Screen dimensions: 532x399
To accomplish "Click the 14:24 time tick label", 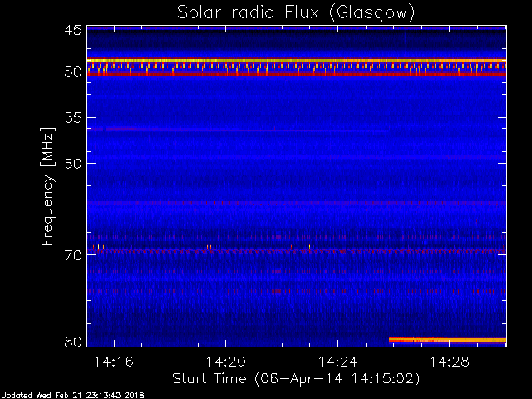I will pyautogui.click(x=338, y=362).
